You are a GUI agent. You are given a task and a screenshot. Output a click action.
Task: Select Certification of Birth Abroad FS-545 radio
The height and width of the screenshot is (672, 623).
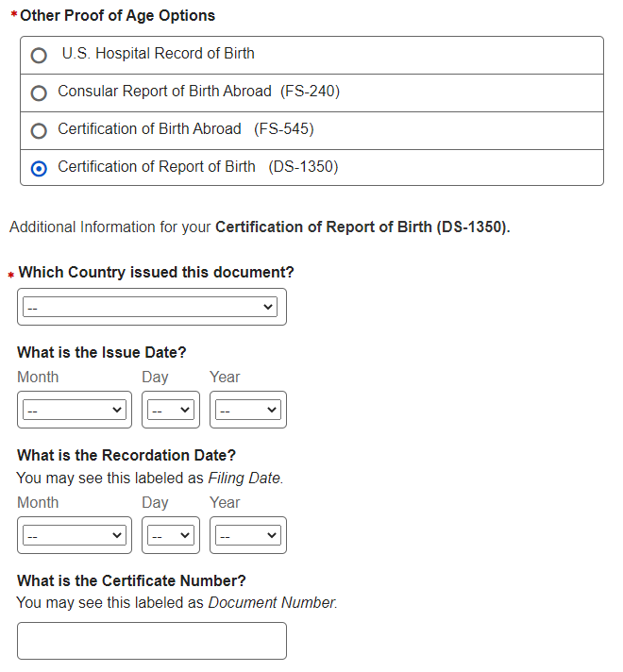point(39,131)
